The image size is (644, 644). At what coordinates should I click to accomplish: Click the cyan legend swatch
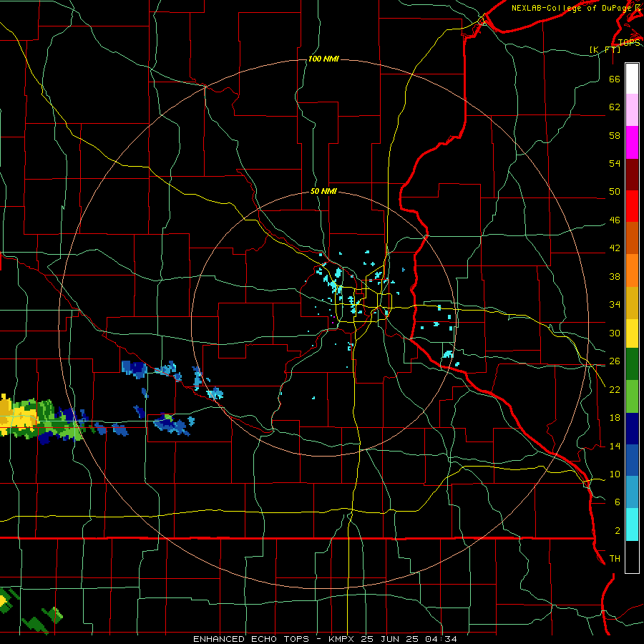click(x=632, y=525)
